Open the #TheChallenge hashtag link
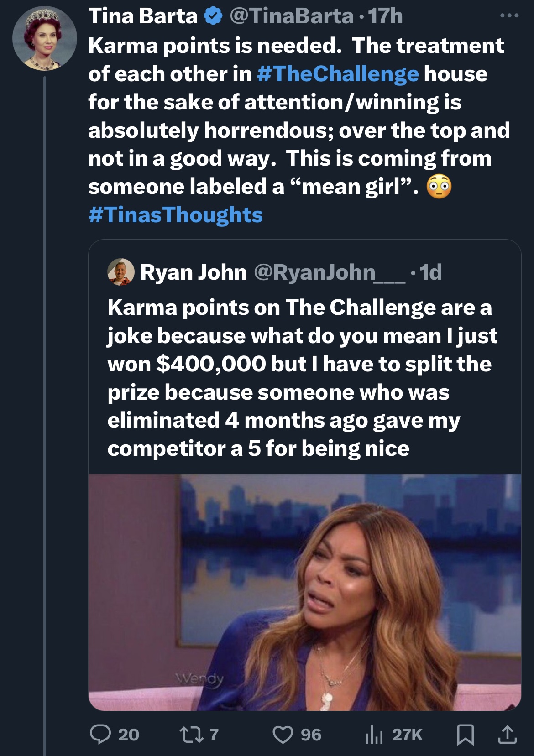 point(338,74)
